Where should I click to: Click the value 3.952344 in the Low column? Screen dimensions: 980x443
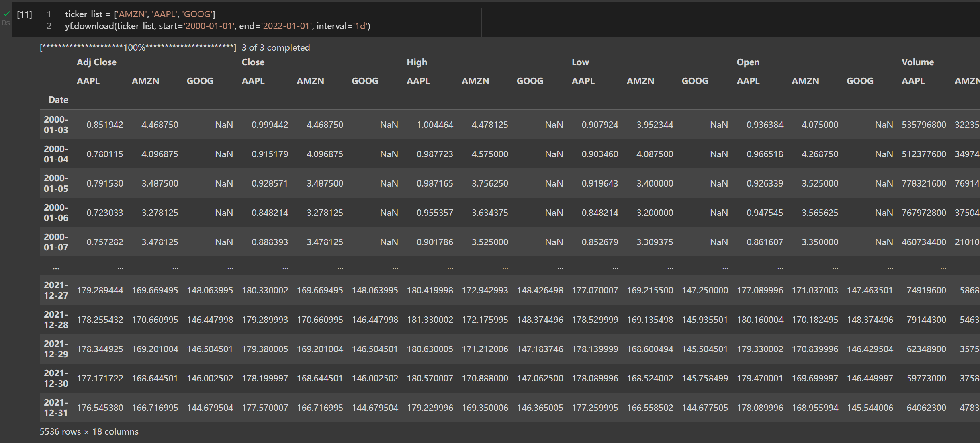click(655, 125)
